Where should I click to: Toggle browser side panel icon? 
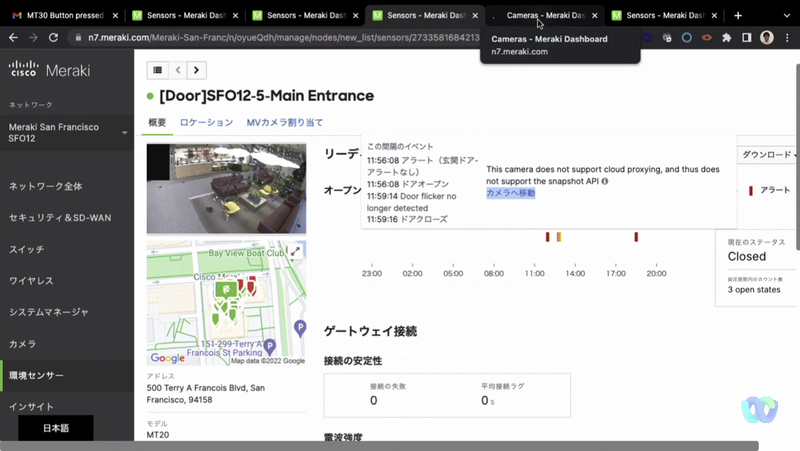pyautogui.click(x=746, y=38)
